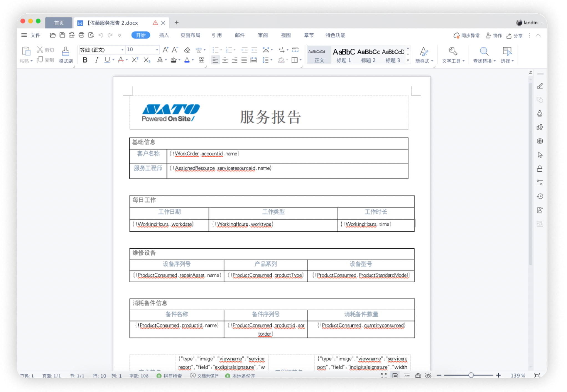The image size is (567, 392).
Task: Click the lock icon in right sidebar
Action: (540, 169)
